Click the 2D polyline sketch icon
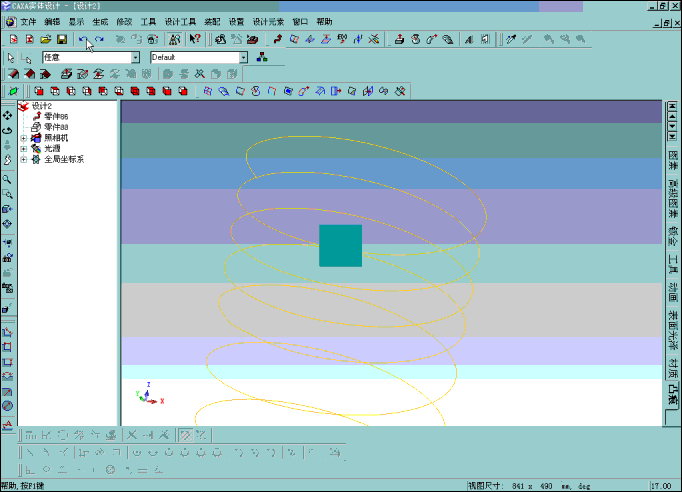 [x=7, y=332]
